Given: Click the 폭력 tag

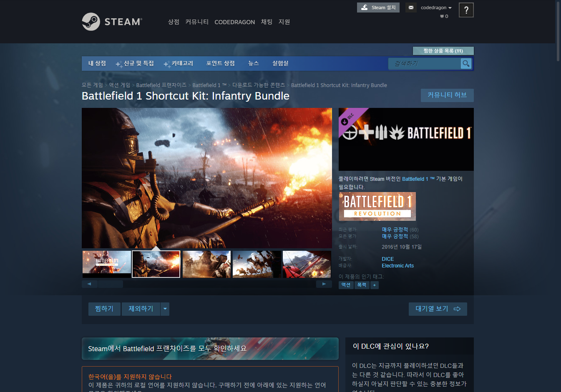Looking at the screenshot, I should 362,285.
